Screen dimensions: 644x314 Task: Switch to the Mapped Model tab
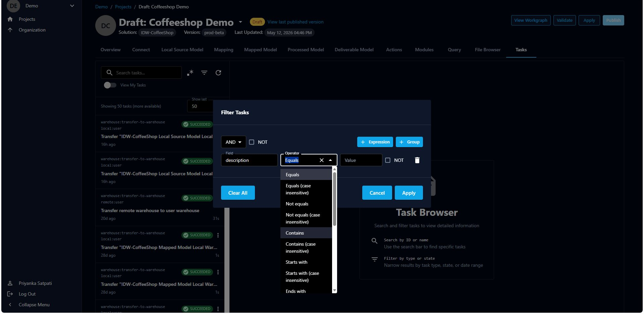click(260, 50)
